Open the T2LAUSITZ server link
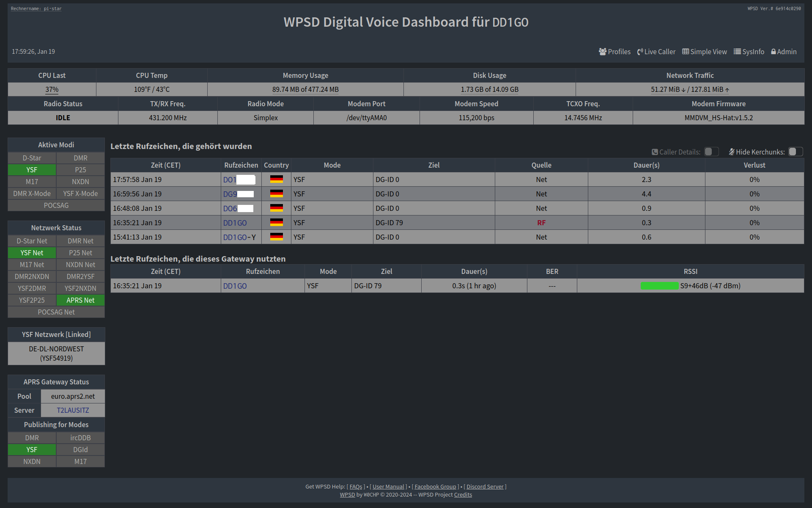 click(x=72, y=410)
